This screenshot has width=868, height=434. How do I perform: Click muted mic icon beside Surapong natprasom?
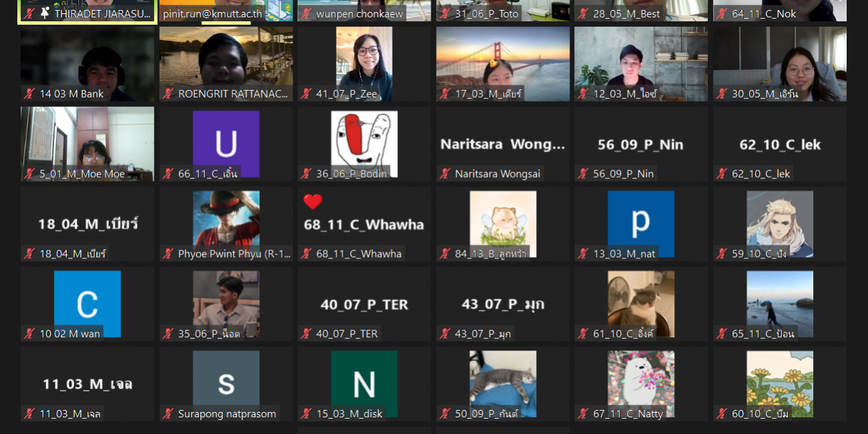(x=168, y=414)
